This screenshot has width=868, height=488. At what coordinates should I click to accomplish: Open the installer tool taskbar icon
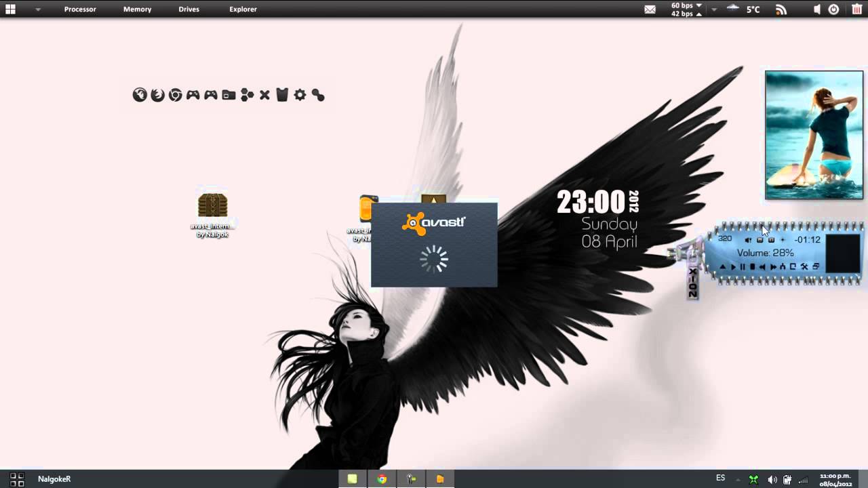411,479
